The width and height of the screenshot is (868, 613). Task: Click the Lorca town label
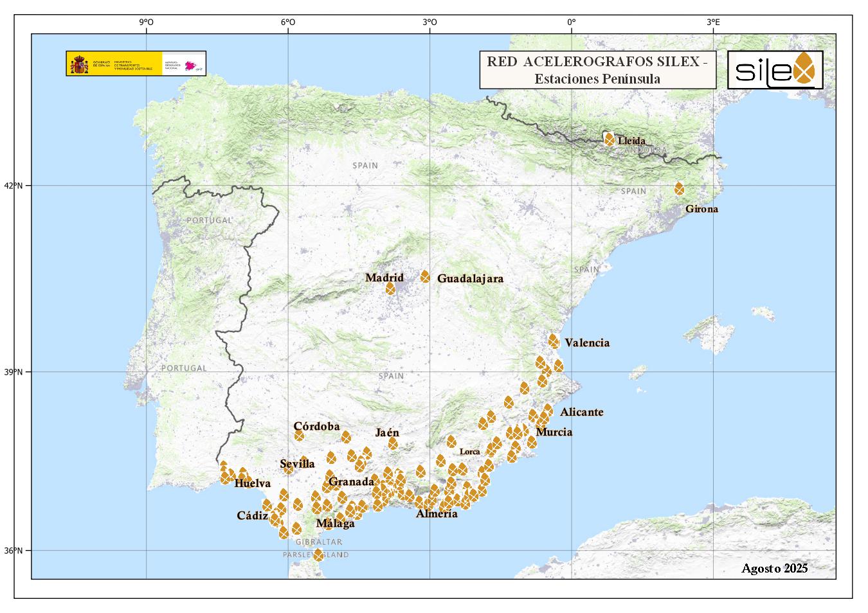469,452
